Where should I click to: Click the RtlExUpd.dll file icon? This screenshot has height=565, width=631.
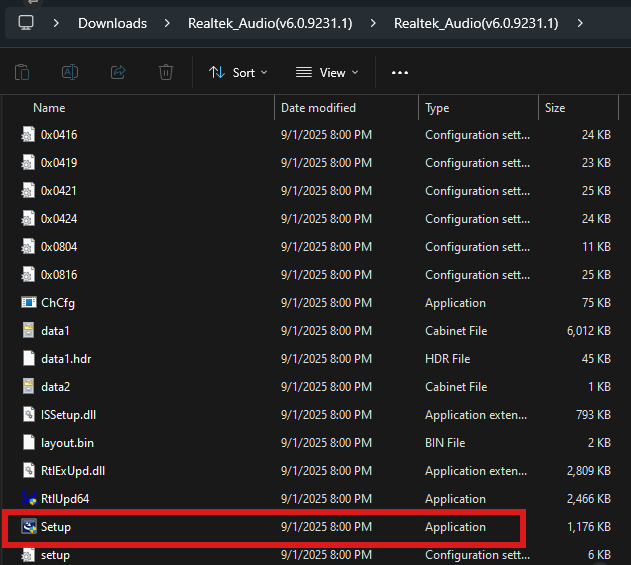click(x=29, y=470)
